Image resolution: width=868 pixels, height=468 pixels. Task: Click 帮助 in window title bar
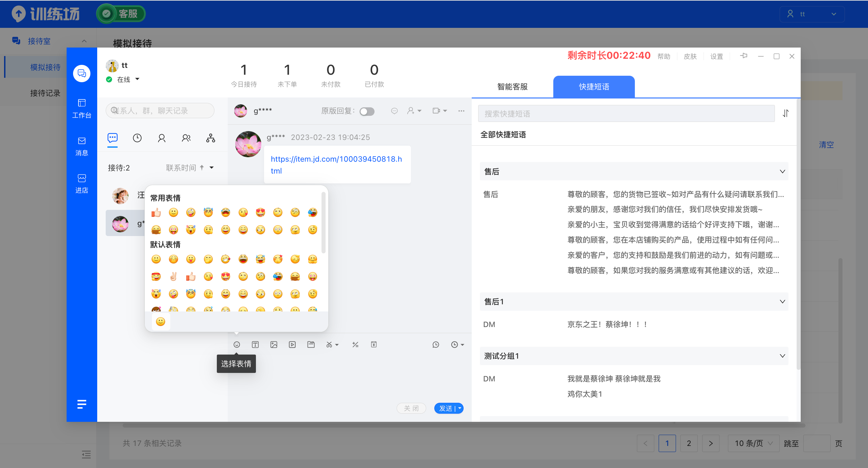pyautogui.click(x=664, y=56)
